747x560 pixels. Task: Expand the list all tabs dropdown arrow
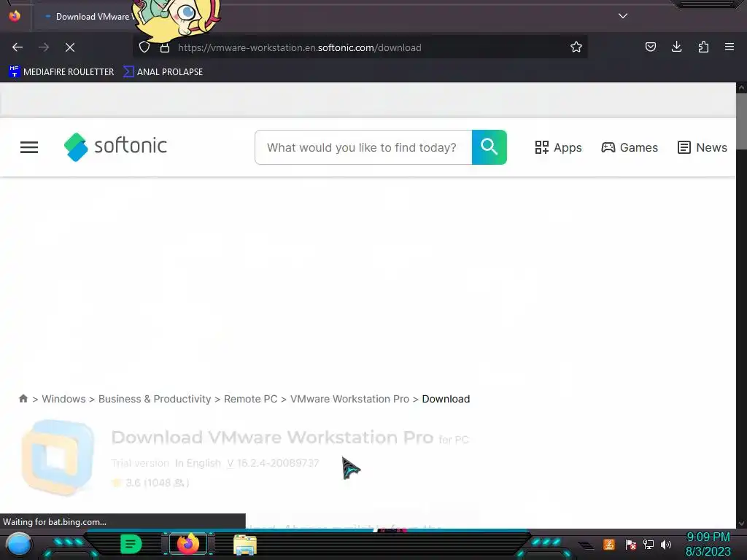pos(623,16)
